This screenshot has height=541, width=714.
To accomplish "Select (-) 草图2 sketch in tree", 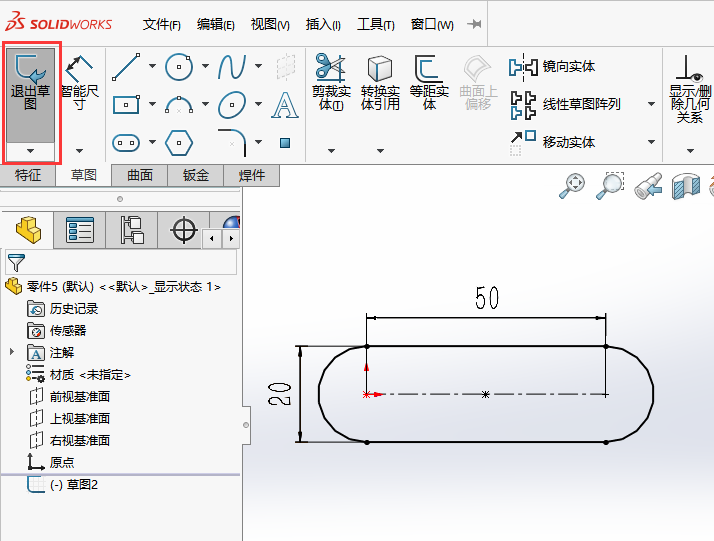I will pyautogui.click(x=62, y=485).
